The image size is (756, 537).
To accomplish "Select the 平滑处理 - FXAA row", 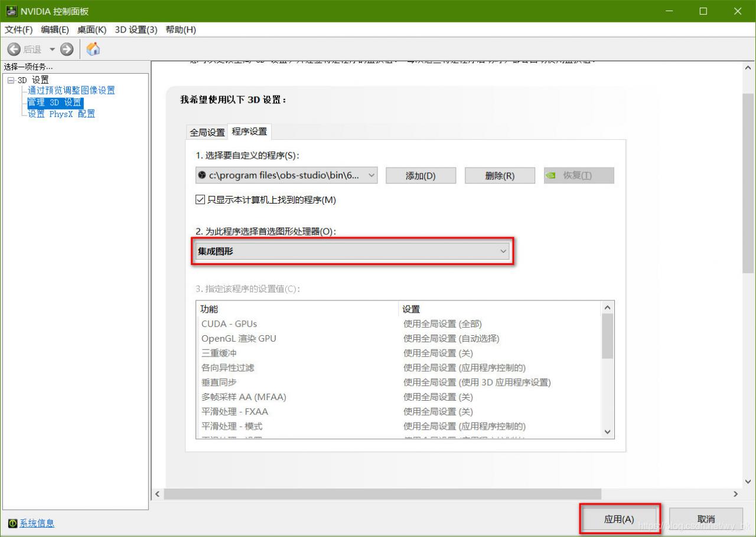I will 399,411.
